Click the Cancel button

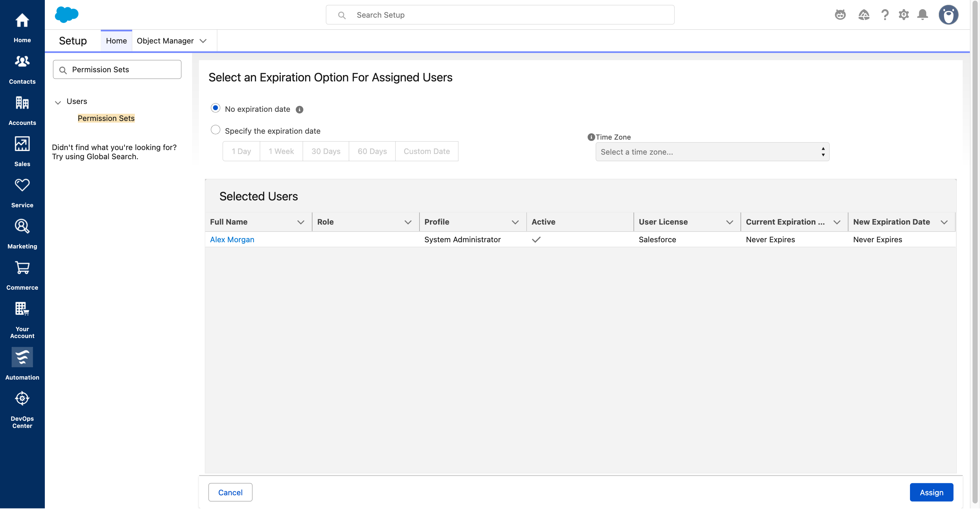point(230,492)
